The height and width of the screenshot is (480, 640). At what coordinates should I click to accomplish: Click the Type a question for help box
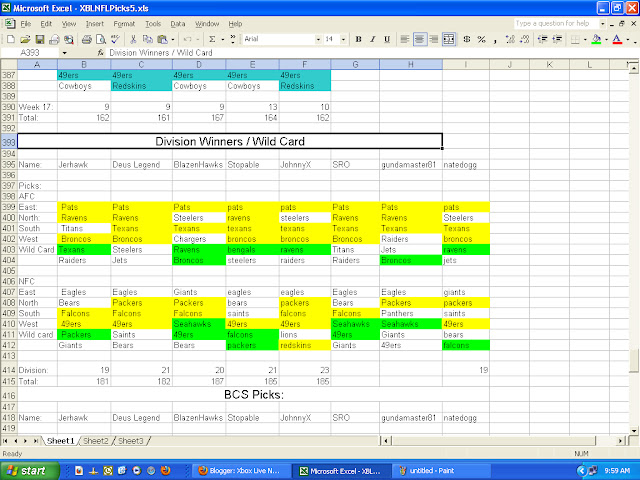(556, 24)
